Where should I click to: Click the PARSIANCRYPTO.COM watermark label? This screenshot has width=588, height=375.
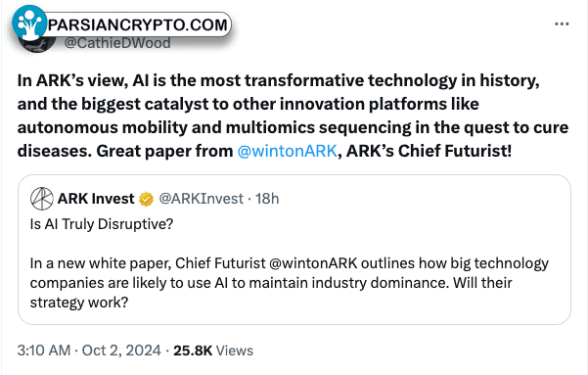[138, 24]
